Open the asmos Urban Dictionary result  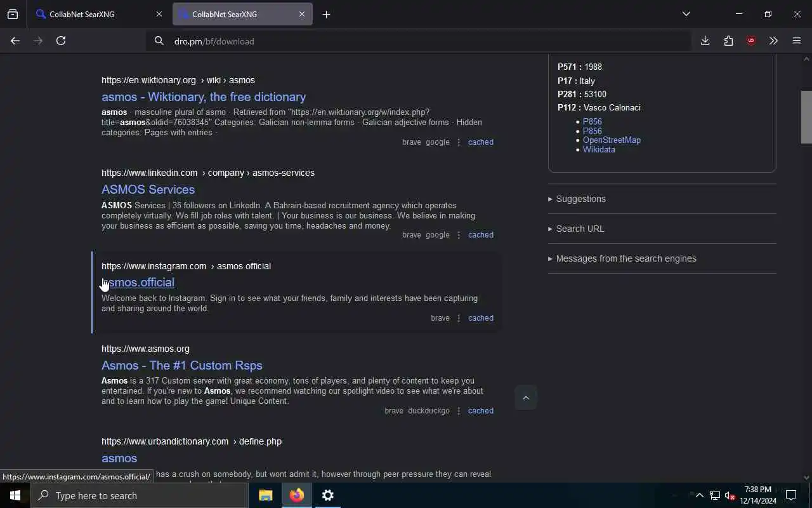click(119, 458)
